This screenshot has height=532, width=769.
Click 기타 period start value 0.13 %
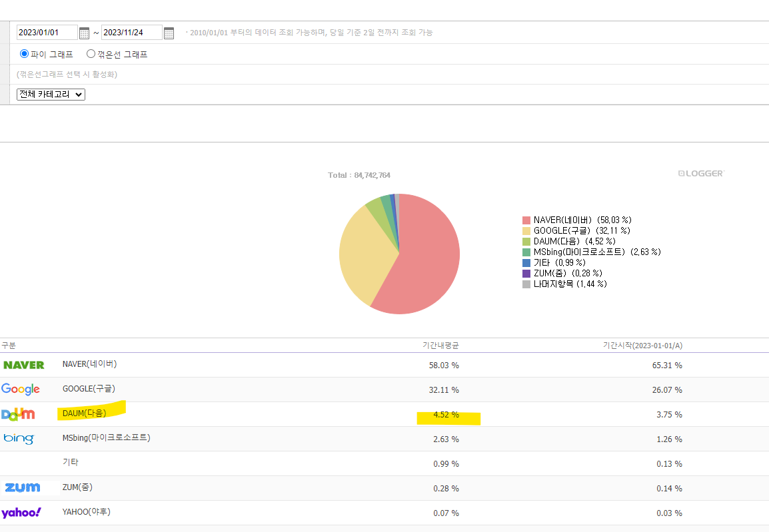[x=670, y=464]
